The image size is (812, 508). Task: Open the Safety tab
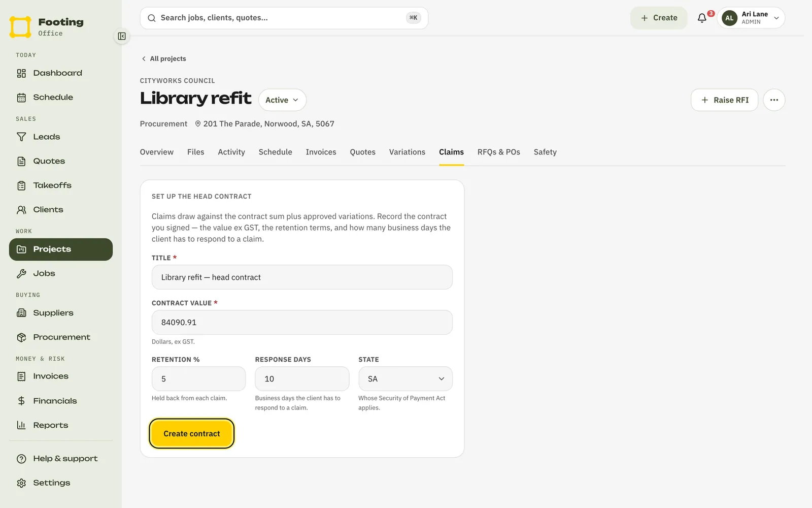[x=545, y=152]
